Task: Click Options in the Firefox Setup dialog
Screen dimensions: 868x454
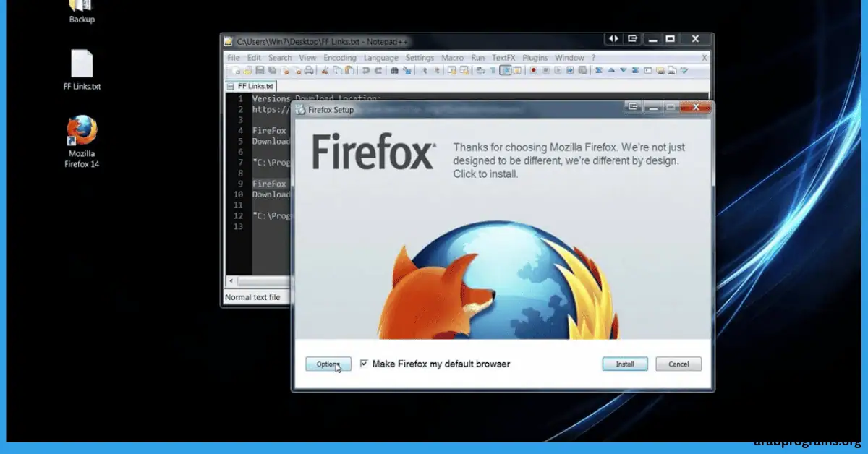Action: coord(328,364)
